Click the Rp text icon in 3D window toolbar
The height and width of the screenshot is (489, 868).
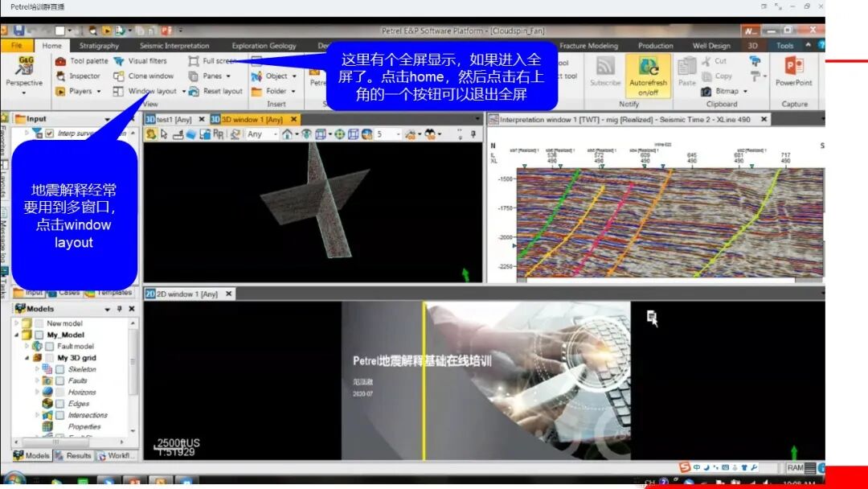(x=218, y=134)
